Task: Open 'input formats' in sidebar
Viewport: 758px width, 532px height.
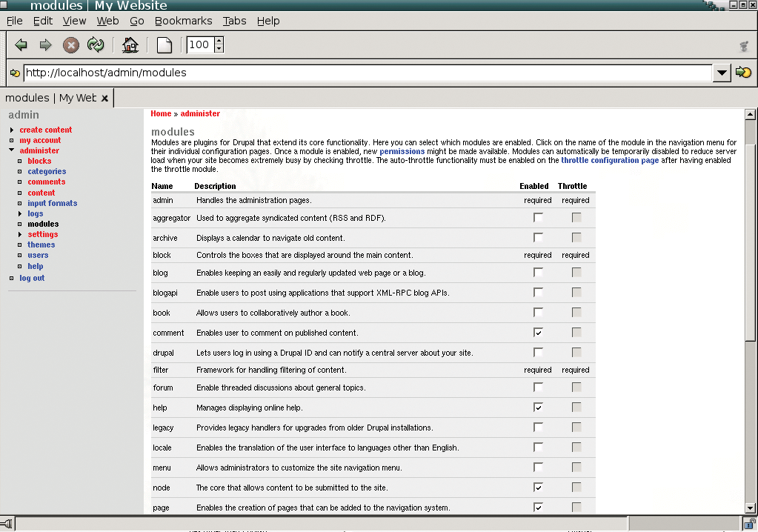Action: (x=52, y=203)
